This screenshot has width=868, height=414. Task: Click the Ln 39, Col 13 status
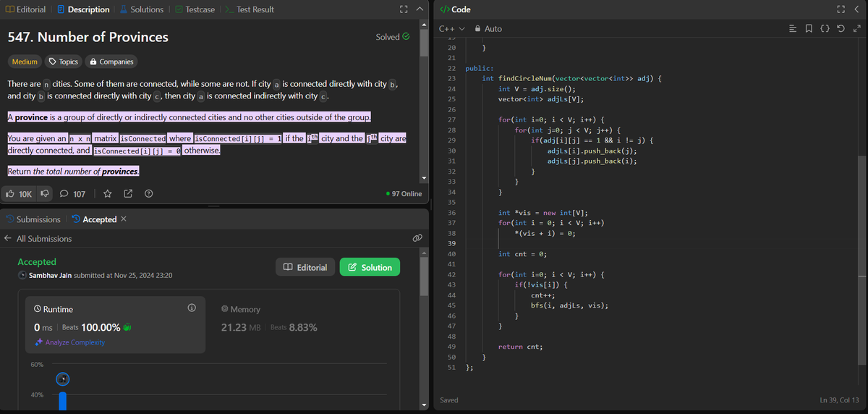(840, 400)
